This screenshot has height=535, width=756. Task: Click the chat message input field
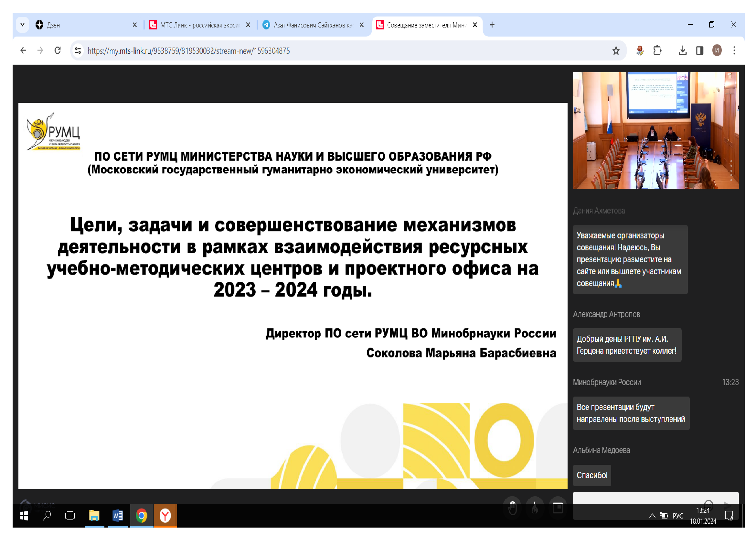635,498
